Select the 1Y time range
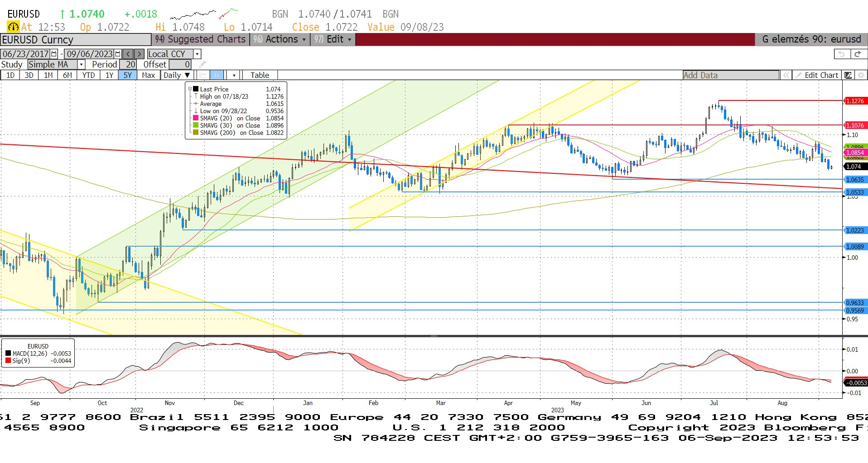This screenshot has height=463, width=868. pos(109,75)
